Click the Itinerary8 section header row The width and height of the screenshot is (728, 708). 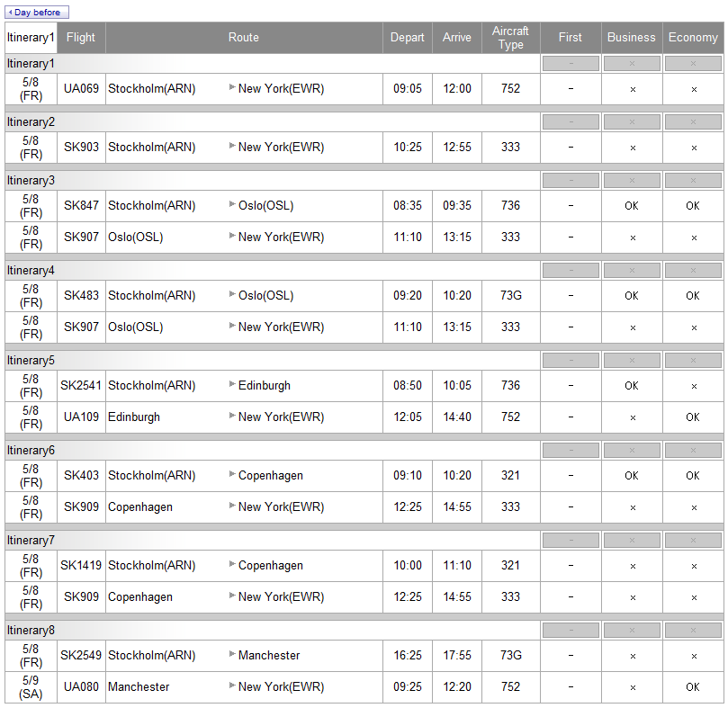coord(270,631)
